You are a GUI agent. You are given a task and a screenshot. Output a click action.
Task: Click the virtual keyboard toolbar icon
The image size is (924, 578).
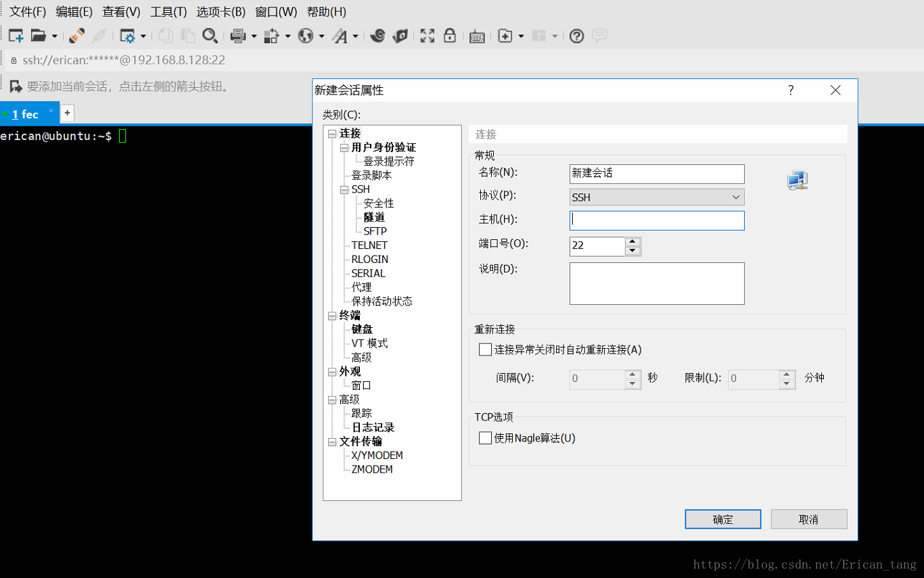point(477,37)
